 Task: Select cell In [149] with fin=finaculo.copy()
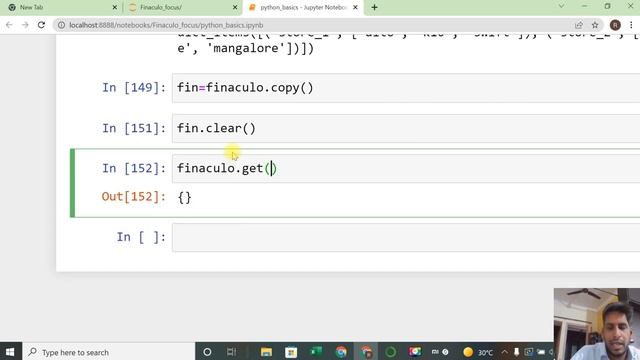[406, 88]
